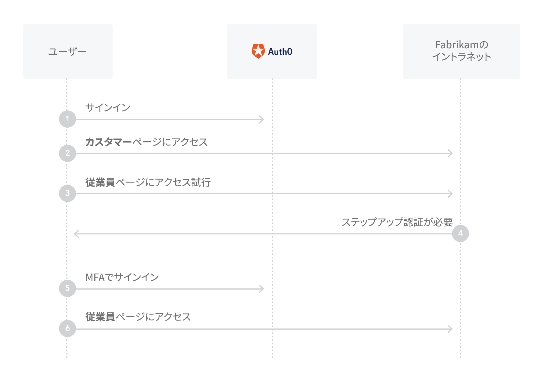Screen dimensions: 544x392
Task: Click the step 5 numbered circle
Action: pos(67,288)
